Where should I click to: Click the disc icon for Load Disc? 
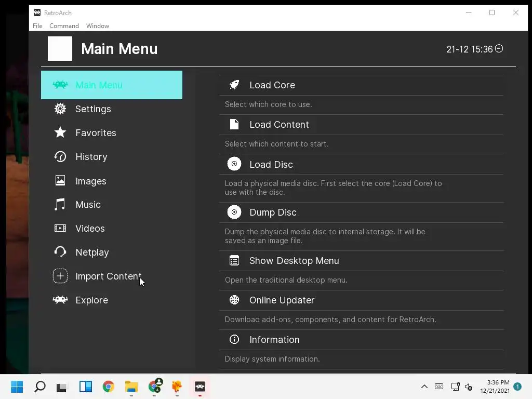point(234,164)
